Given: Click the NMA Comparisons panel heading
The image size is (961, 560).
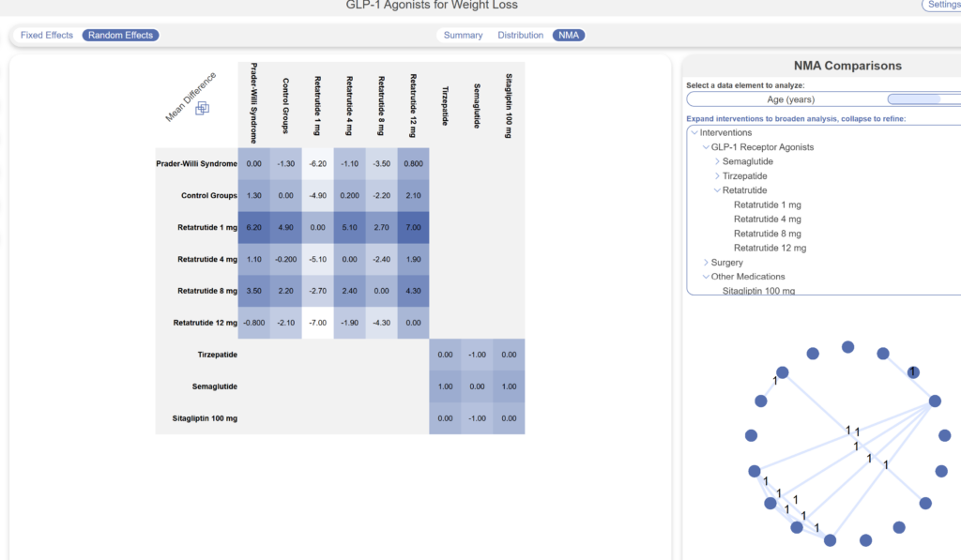Looking at the screenshot, I should [x=847, y=66].
